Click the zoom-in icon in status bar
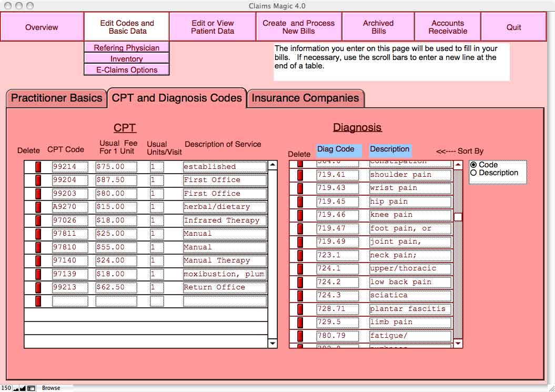 coord(23,388)
